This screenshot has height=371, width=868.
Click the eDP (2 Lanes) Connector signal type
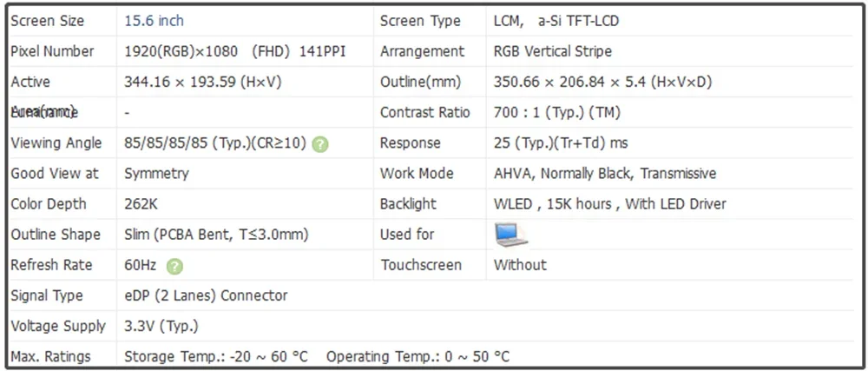(x=207, y=295)
